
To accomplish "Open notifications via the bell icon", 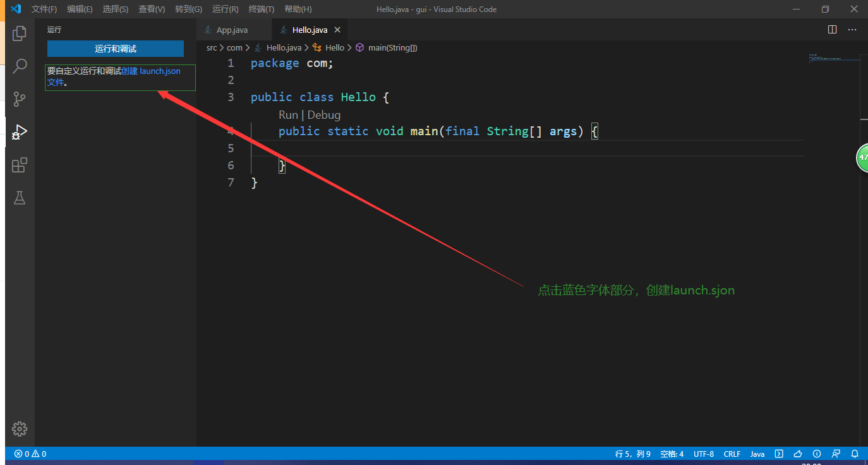I will (855, 454).
